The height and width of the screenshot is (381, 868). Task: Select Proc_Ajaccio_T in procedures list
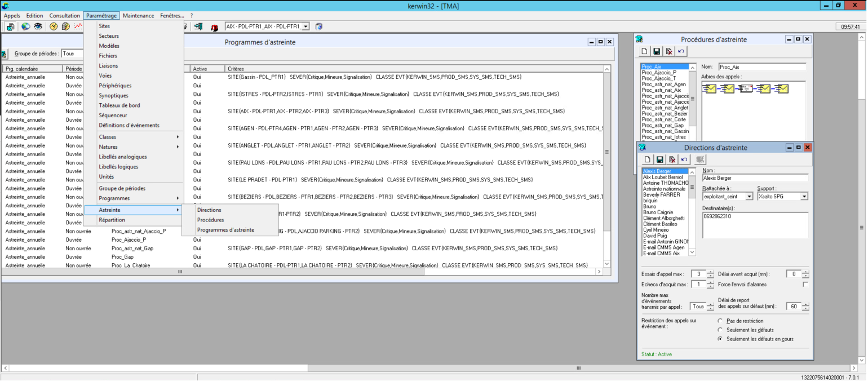pos(659,78)
